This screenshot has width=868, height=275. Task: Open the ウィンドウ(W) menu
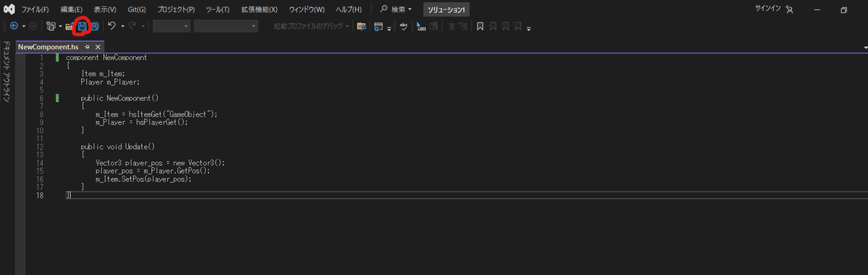(307, 10)
